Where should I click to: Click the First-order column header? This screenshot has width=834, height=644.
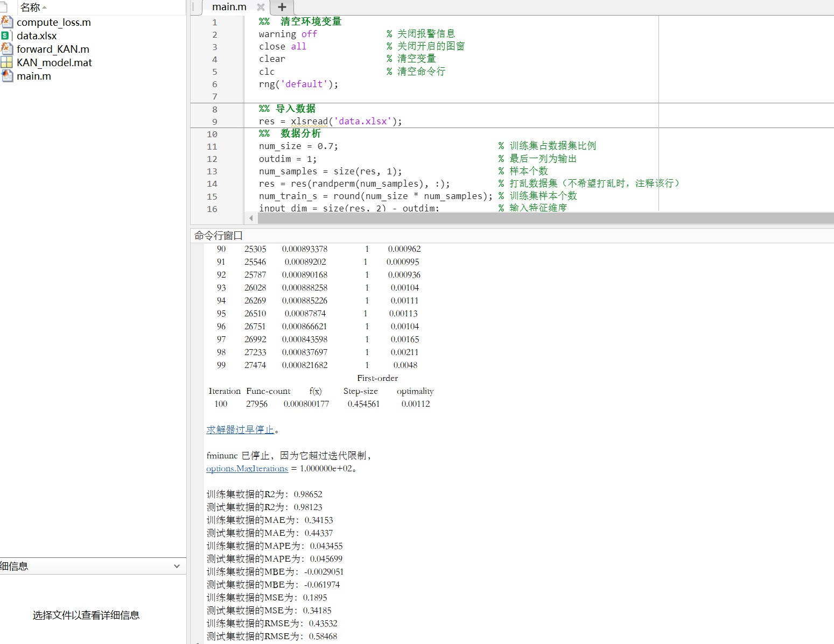click(x=377, y=378)
